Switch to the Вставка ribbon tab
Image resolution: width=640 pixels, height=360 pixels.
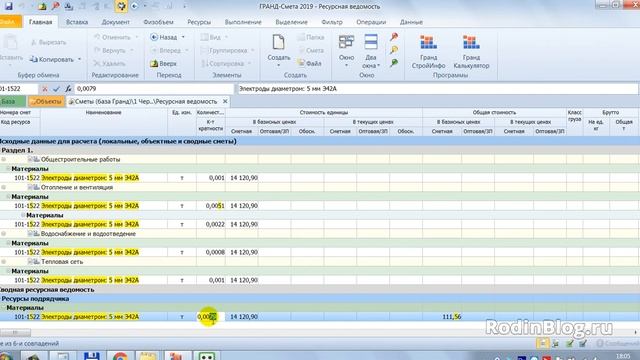coord(77,22)
